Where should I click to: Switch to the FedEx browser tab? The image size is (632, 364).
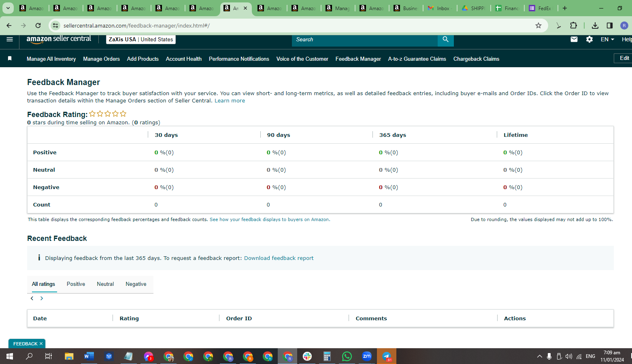[541, 8]
